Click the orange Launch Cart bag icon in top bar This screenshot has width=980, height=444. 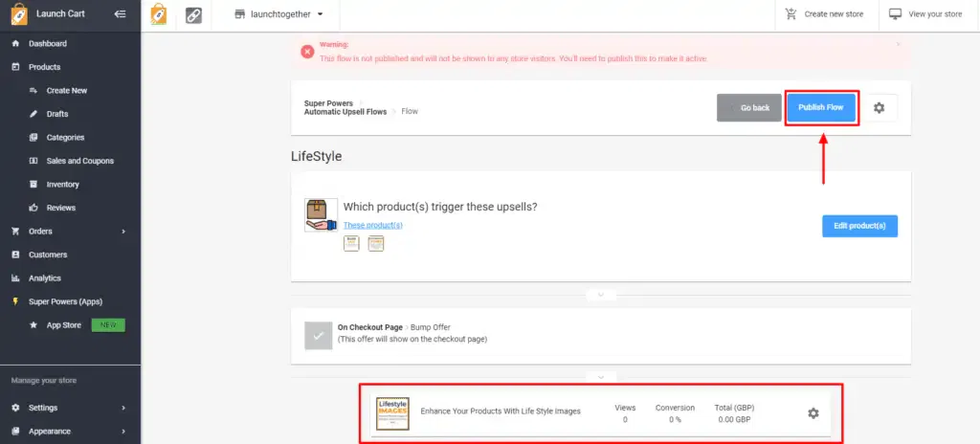pyautogui.click(x=160, y=14)
